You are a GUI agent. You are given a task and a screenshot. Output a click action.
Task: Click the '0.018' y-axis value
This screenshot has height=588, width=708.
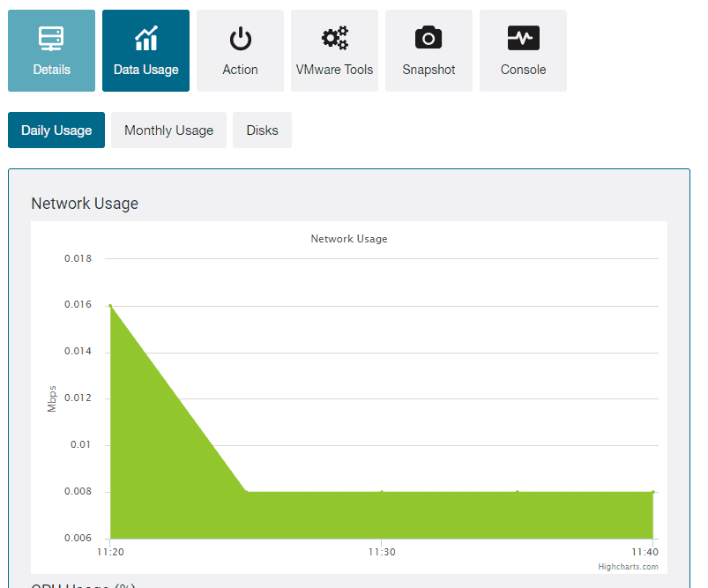[78, 258]
